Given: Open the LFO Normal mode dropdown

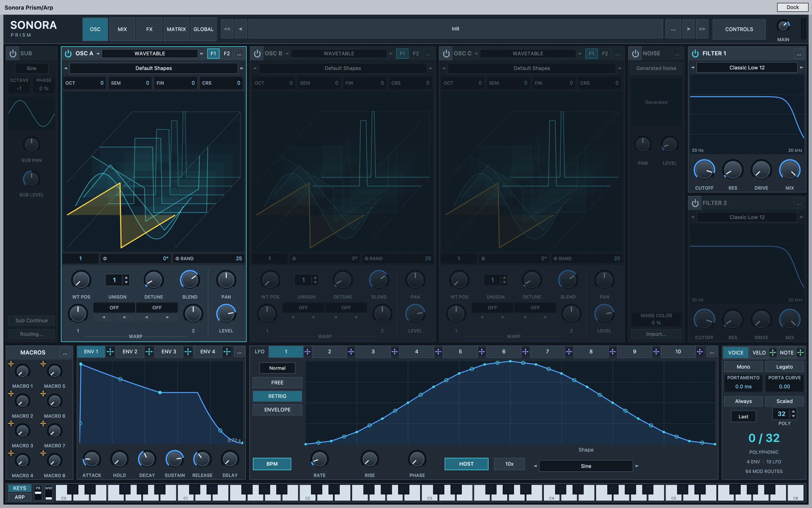Looking at the screenshot, I should pos(277,368).
